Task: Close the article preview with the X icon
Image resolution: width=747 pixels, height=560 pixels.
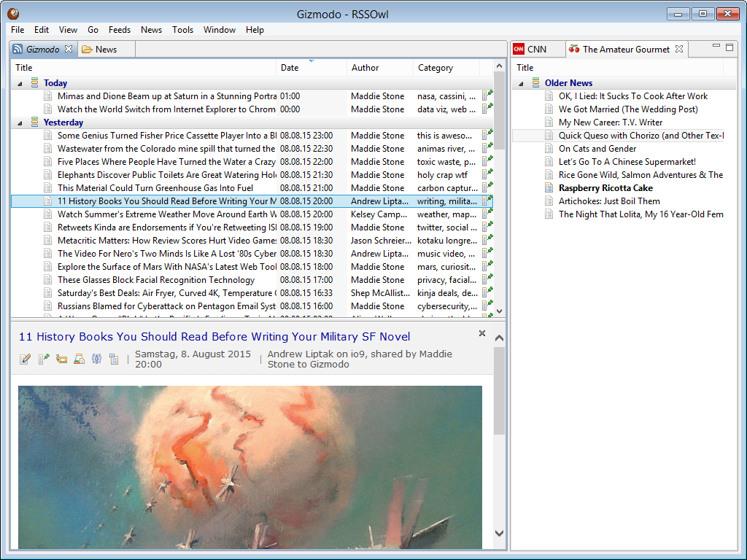Action: [x=481, y=333]
